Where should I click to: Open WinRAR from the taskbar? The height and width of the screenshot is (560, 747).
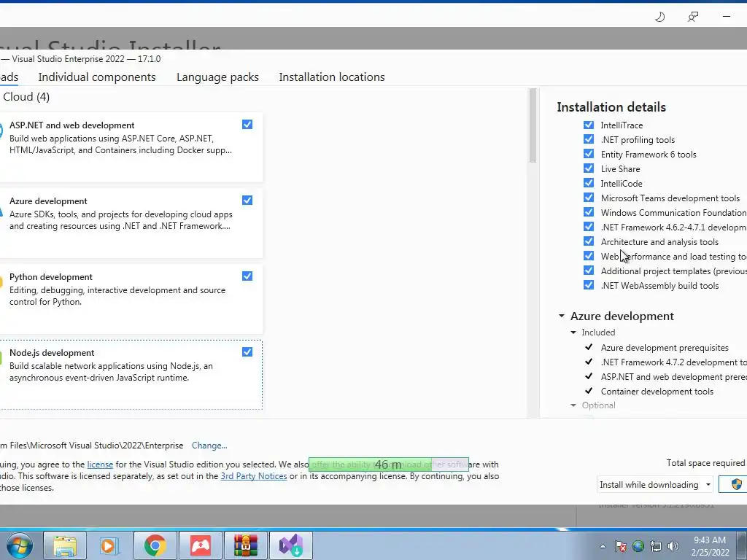tap(245, 545)
